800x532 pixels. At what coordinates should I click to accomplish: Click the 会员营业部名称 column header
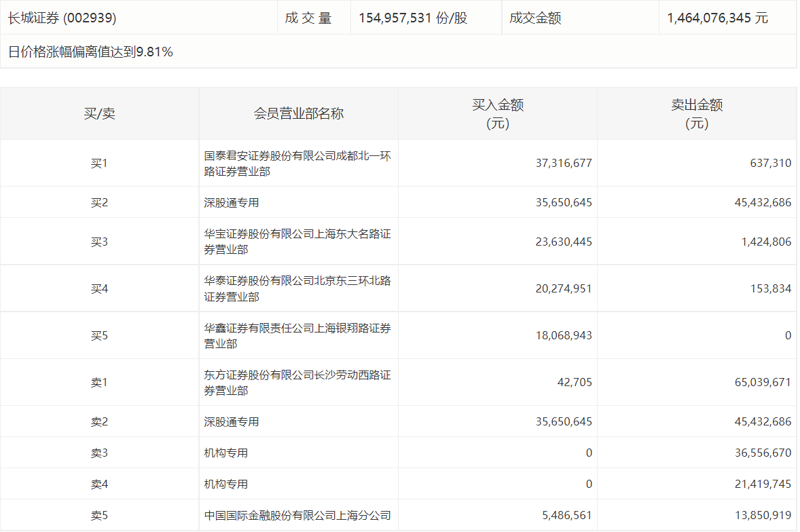click(x=298, y=113)
